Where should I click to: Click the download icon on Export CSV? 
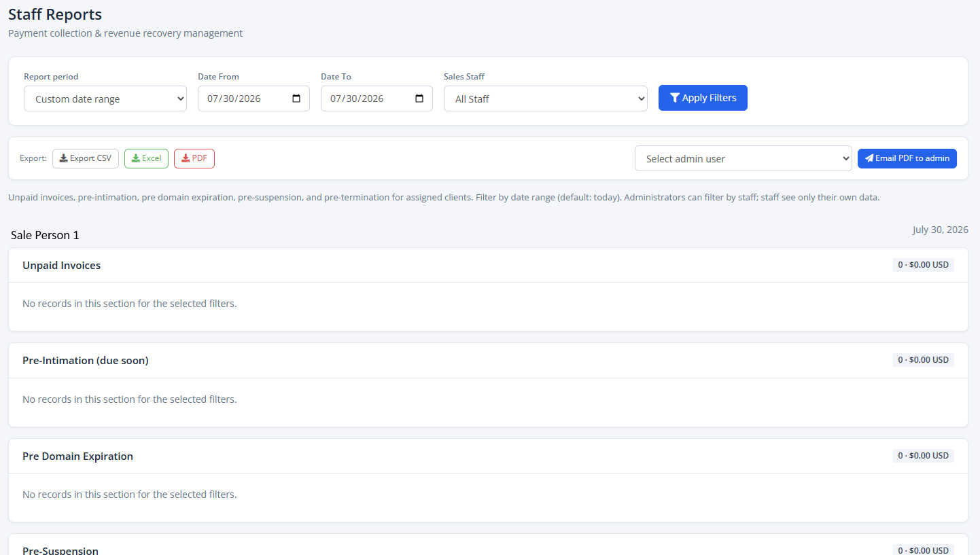(63, 158)
